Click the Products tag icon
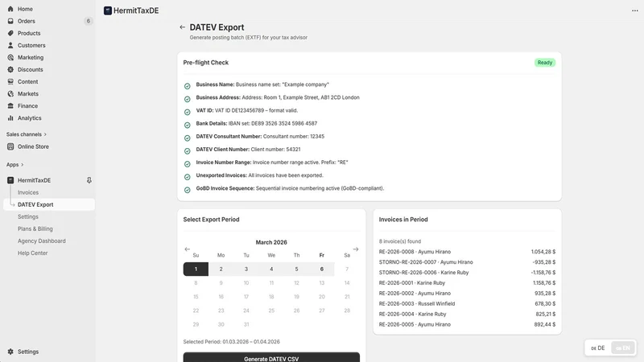Viewport: 644px width, 362px height. coord(10,33)
